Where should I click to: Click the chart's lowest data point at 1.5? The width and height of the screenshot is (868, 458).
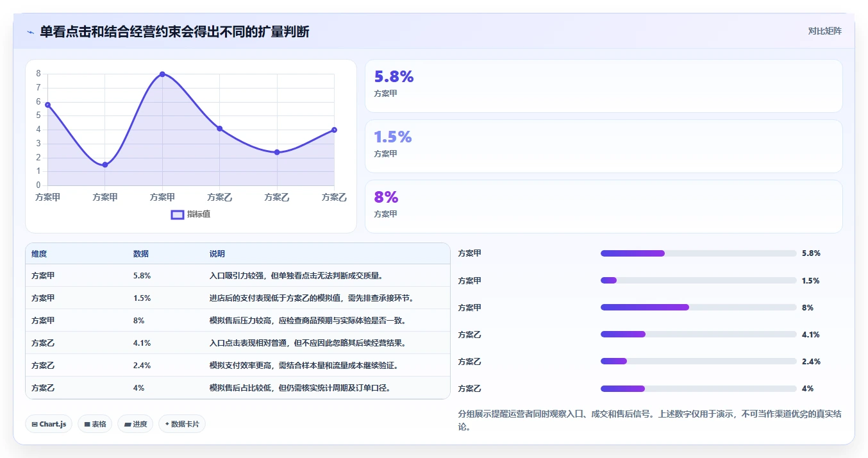pos(105,165)
